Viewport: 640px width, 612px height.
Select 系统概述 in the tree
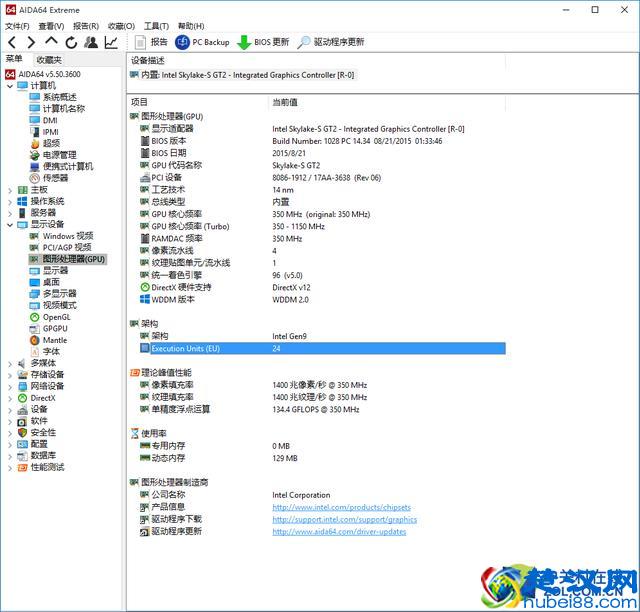point(53,97)
